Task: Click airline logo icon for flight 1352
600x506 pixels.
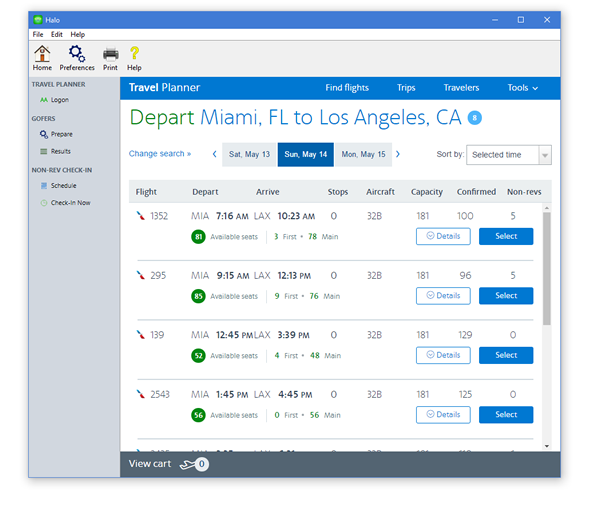Action: (x=141, y=216)
